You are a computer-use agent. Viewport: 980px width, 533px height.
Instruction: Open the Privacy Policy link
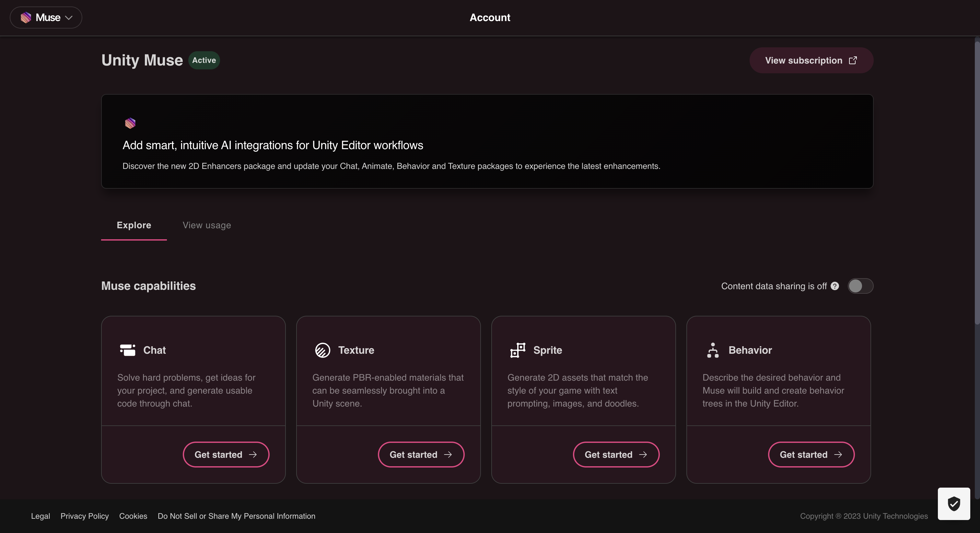[85, 516]
